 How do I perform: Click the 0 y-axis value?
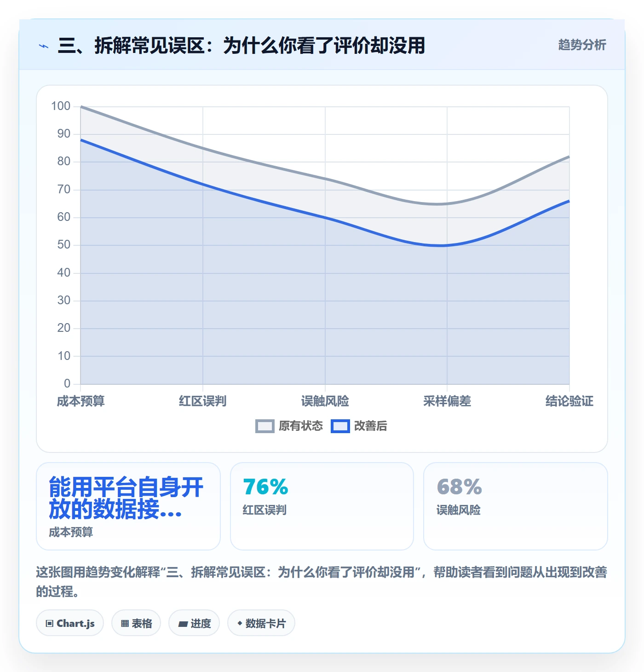67,384
